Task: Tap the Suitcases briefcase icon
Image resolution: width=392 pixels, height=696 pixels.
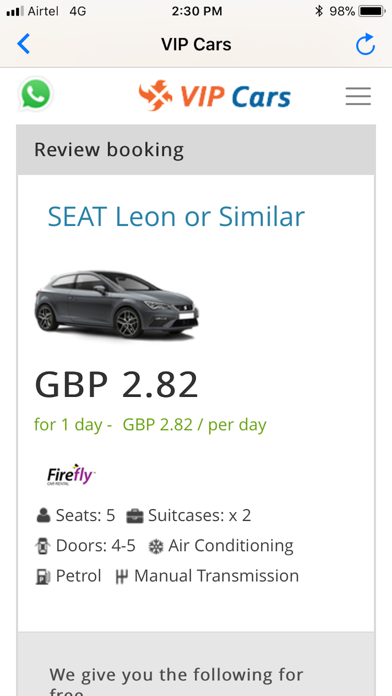Action: [x=135, y=516]
